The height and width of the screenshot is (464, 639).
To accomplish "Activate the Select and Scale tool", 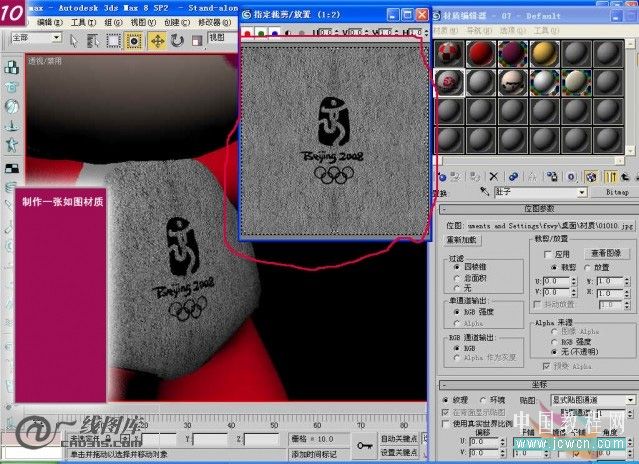I will [197, 40].
